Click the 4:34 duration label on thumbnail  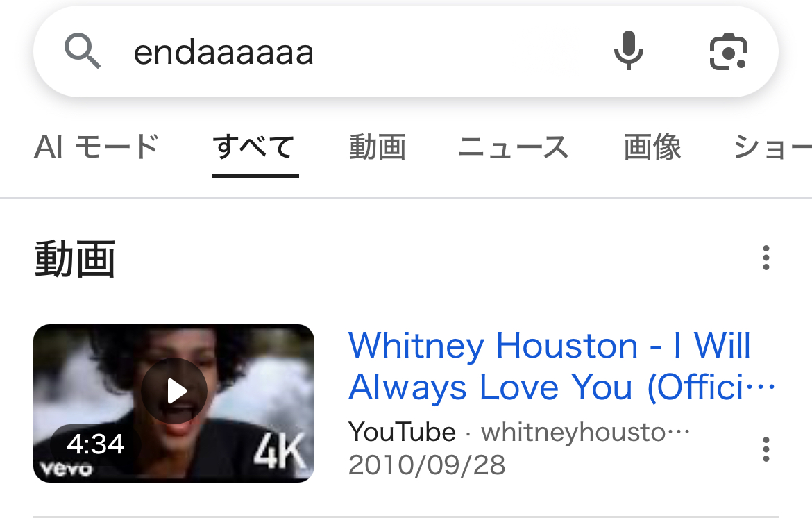96,444
